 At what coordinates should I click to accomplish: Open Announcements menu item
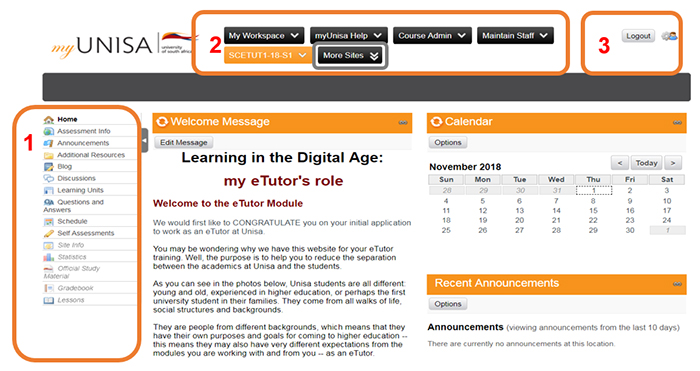coord(83,143)
